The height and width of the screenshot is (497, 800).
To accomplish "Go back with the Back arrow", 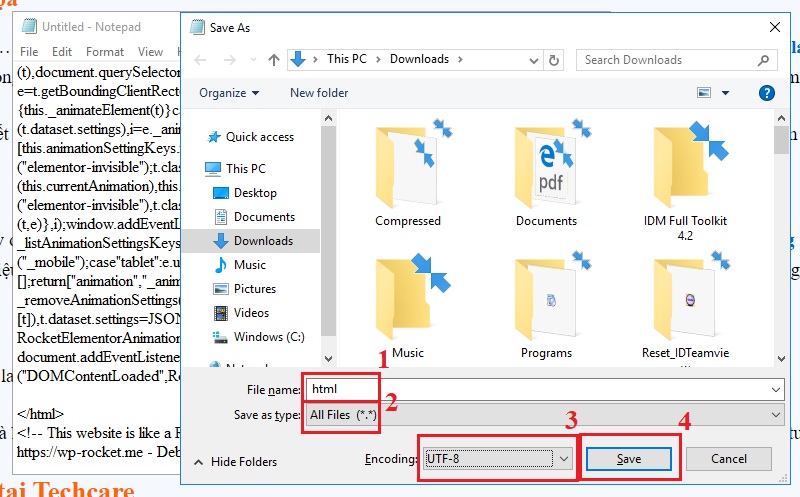I will (200, 60).
